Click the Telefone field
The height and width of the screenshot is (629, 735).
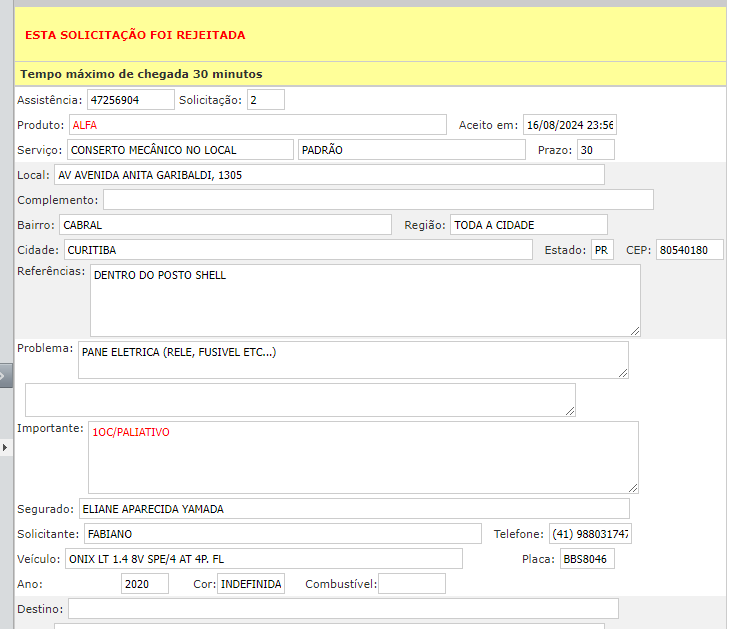coord(590,534)
